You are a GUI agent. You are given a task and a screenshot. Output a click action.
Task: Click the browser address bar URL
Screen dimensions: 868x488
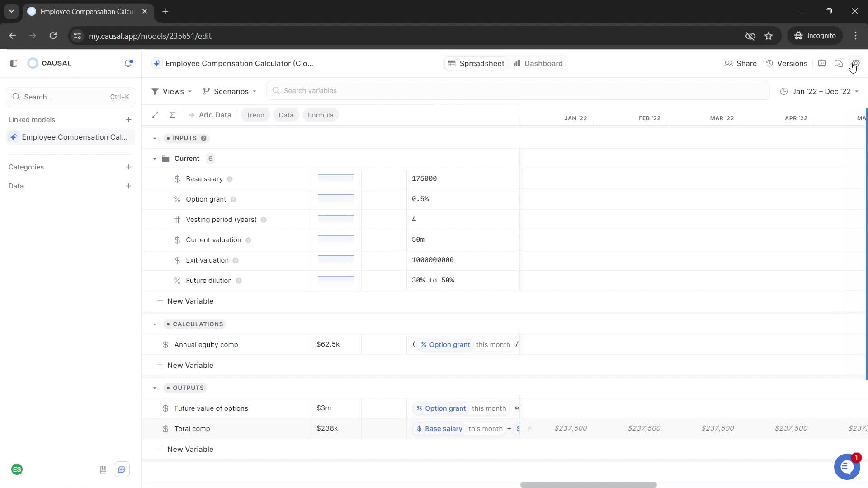coord(150,36)
